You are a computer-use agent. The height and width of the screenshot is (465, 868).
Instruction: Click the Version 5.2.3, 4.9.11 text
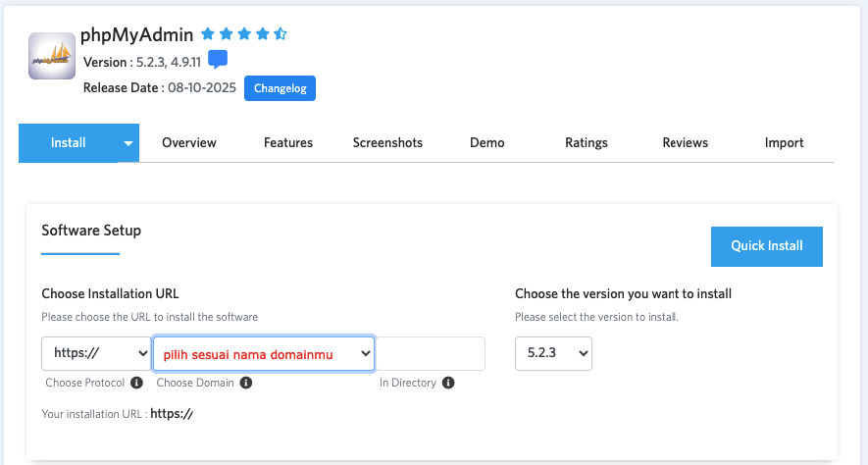pos(142,62)
